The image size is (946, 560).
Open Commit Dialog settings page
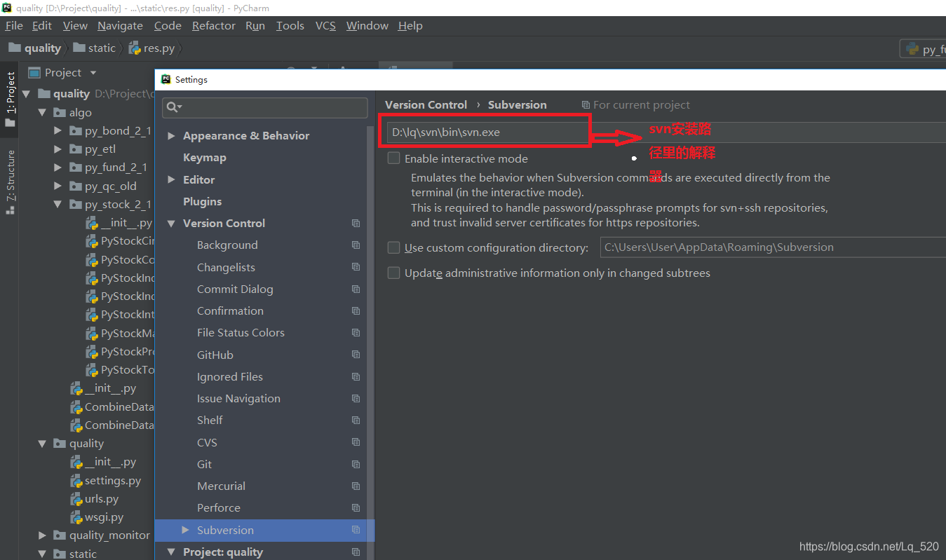(235, 289)
